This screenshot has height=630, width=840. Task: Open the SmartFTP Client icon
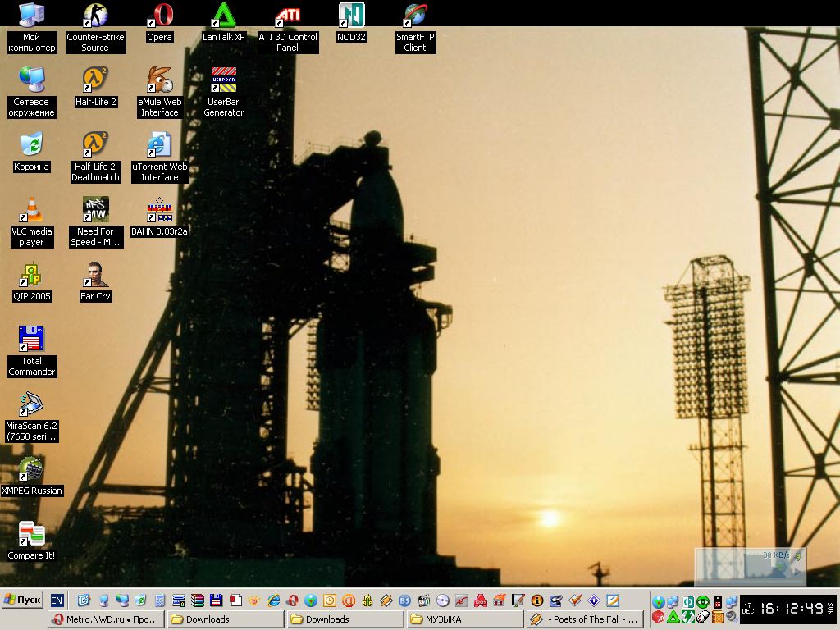[415, 16]
